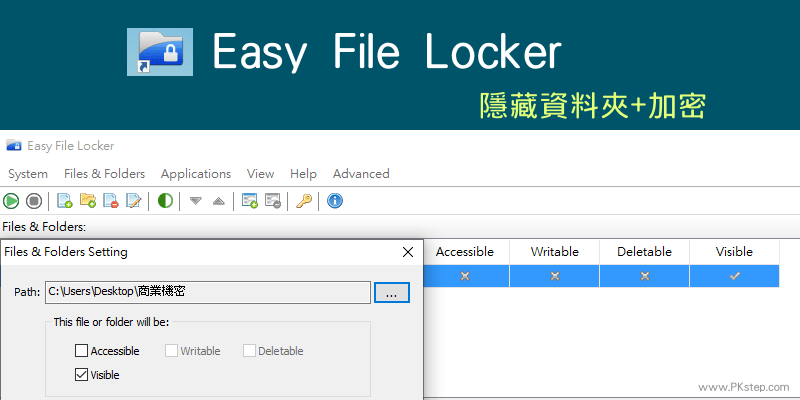Enable the Accessible checkbox

pyautogui.click(x=81, y=351)
